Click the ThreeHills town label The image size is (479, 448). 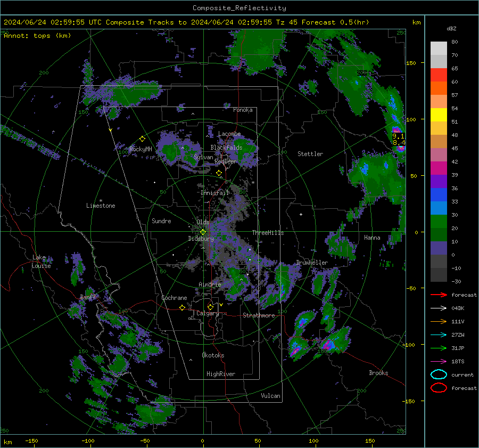(268, 233)
